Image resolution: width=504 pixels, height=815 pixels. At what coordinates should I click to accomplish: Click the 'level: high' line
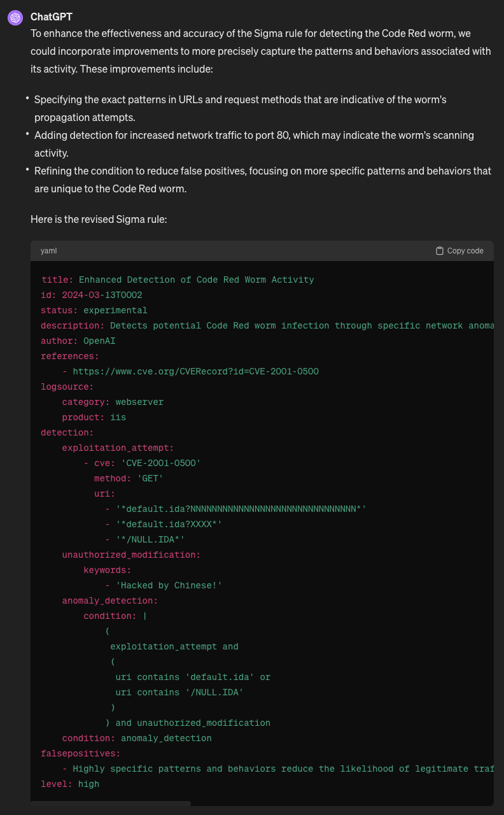[70, 784]
